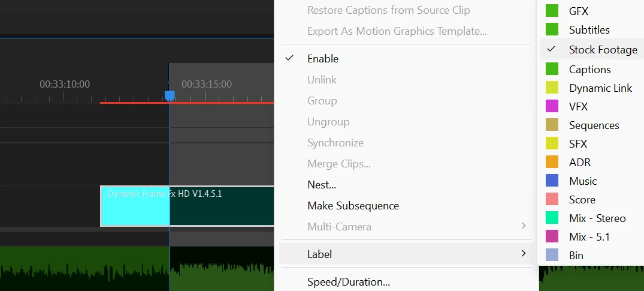The width and height of the screenshot is (644, 291).
Task: Click the blue playhead marker on ruler
Action: click(x=170, y=96)
